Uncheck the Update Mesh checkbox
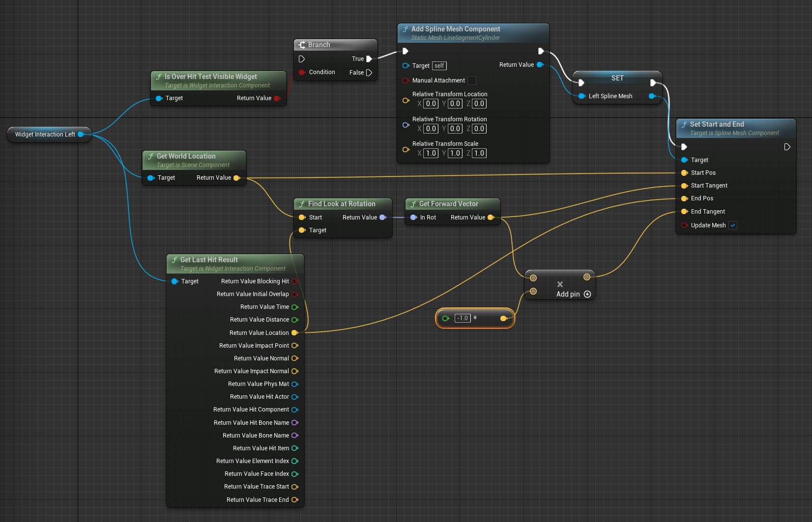The image size is (812, 522). [x=733, y=225]
